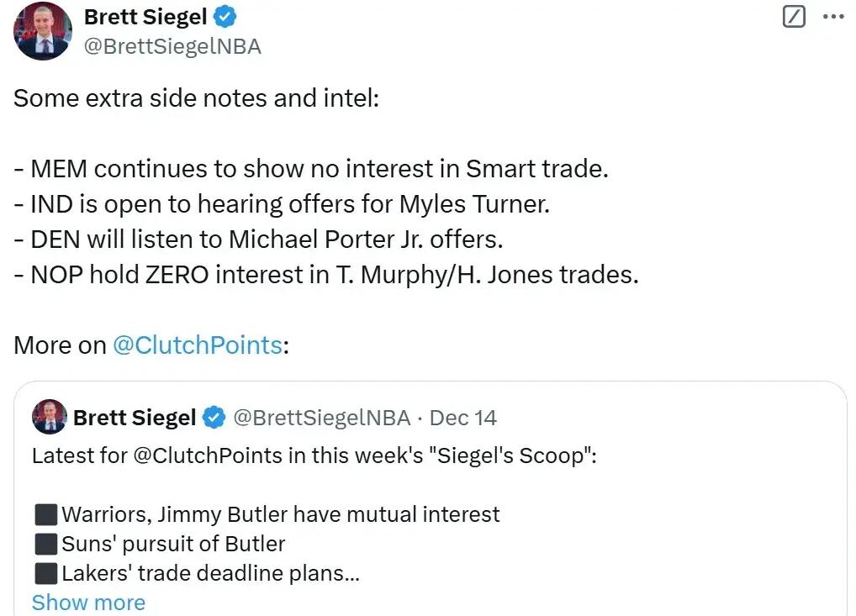
Task: Open the Grok slash-box icon
Action: (x=794, y=16)
